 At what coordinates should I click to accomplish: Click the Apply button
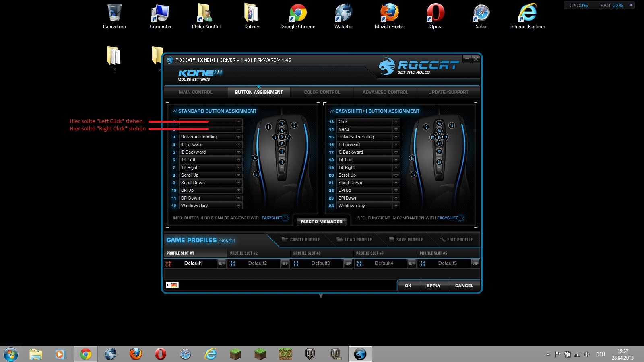pos(433,286)
